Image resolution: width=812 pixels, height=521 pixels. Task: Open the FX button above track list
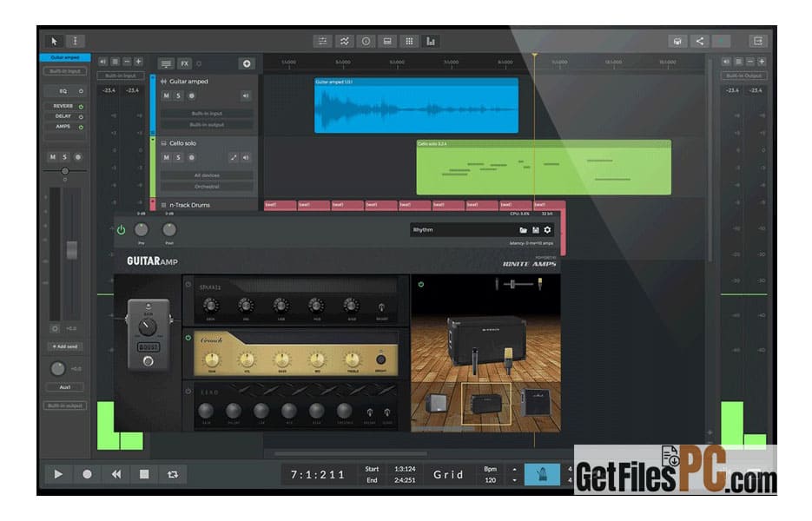184,63
